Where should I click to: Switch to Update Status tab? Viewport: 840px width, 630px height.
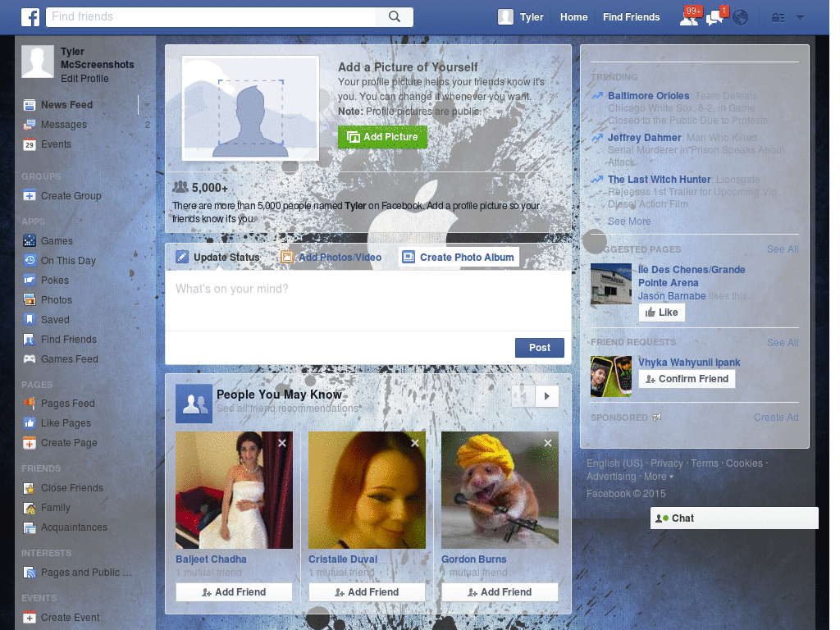tap(218, 257)
